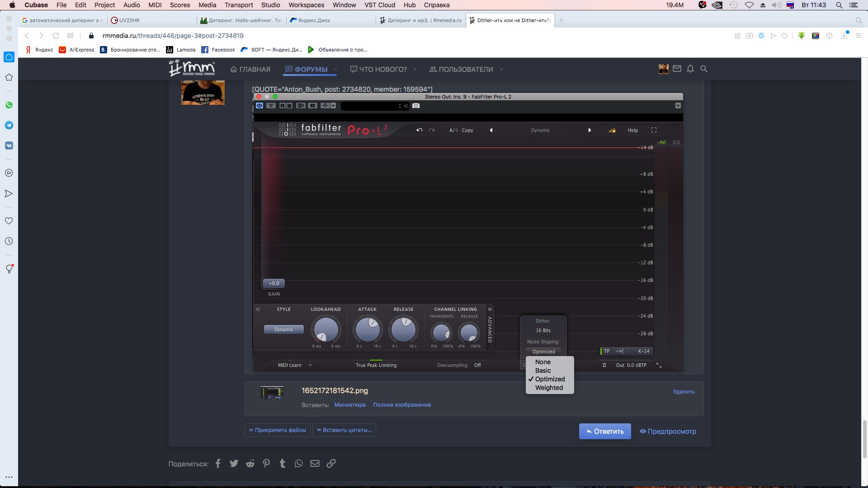Select previous preset with left arrow
Viewport: 868px width, 488px height.
(x=491, y=130)
